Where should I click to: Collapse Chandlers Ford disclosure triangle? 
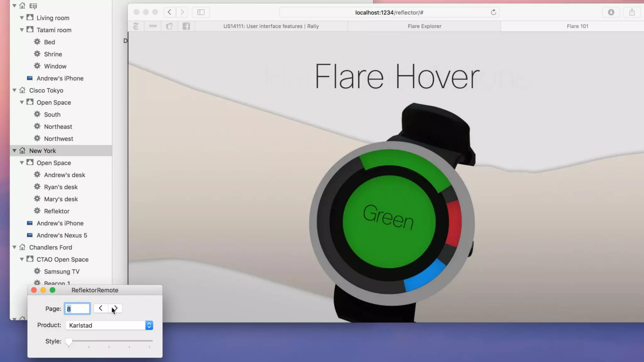coord(14,247)
